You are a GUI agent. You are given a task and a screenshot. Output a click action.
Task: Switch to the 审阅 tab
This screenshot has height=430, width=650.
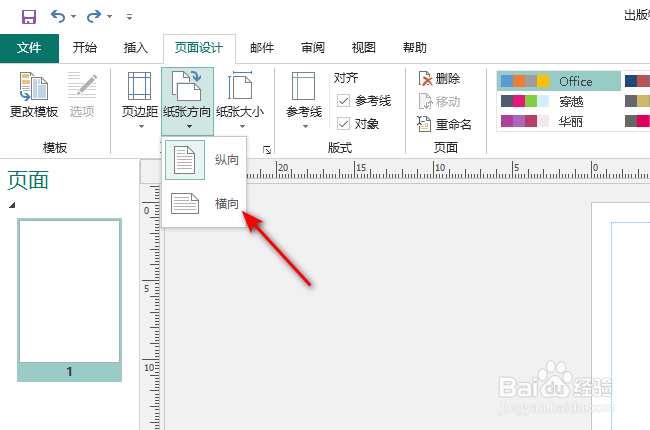click(x=313, y=48)
